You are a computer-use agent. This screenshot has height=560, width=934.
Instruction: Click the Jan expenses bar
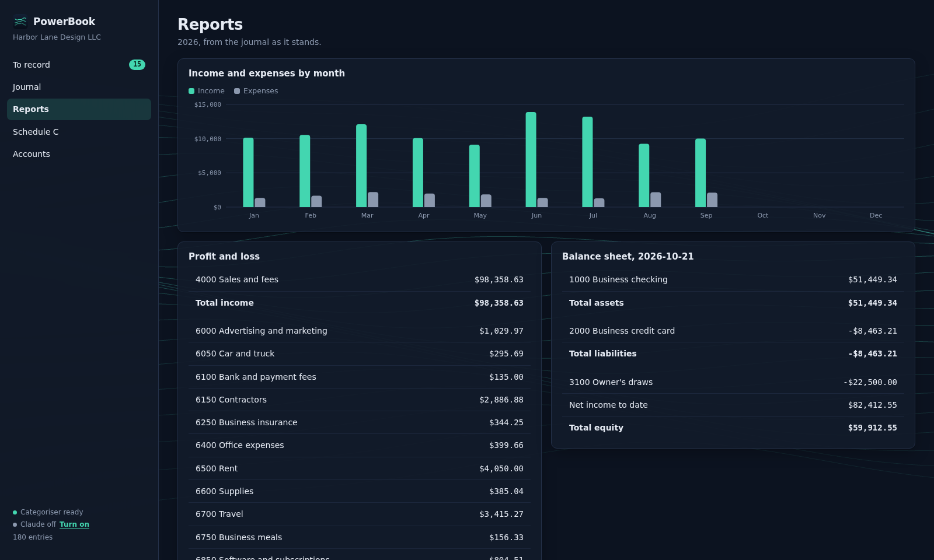tap(260, 202)
